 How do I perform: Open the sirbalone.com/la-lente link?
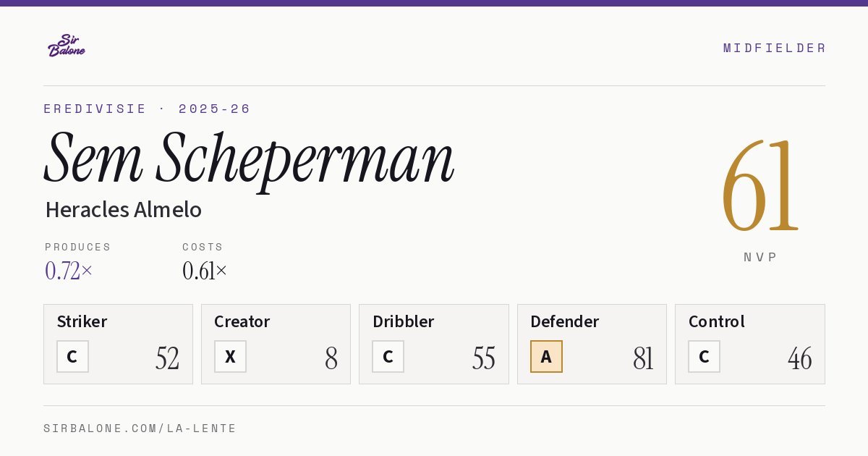click(x=140, y=428)
